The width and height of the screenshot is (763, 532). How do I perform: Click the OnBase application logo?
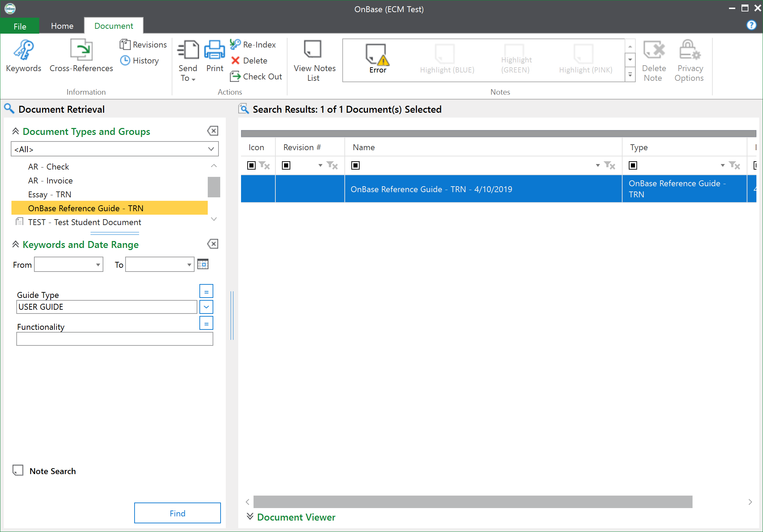point(10,8)
